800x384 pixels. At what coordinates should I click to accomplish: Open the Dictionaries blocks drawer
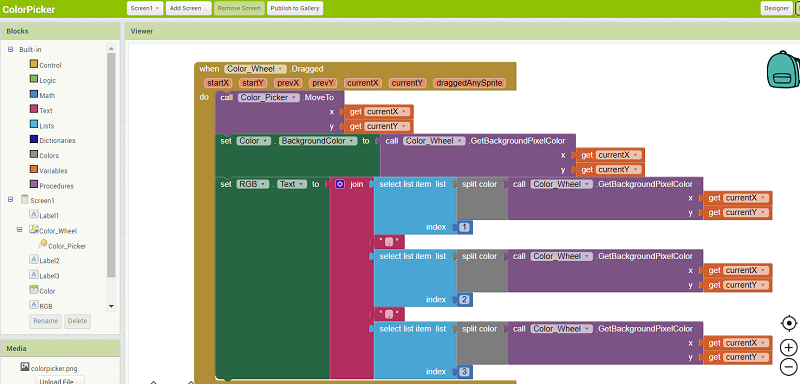(x=52, y=140)
